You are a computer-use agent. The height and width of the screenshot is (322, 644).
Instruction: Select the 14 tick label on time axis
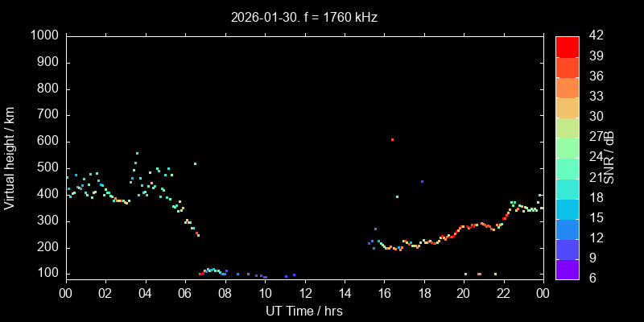pos(344,293)
